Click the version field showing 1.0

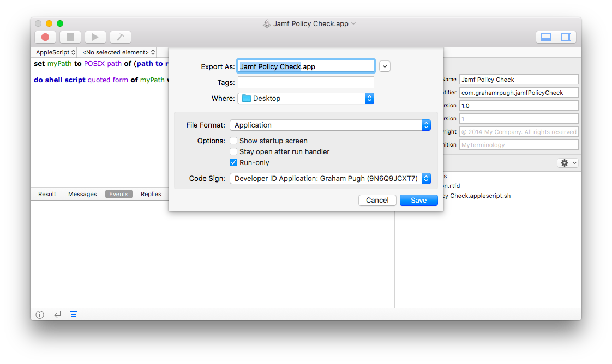click(x=519, y=106)
